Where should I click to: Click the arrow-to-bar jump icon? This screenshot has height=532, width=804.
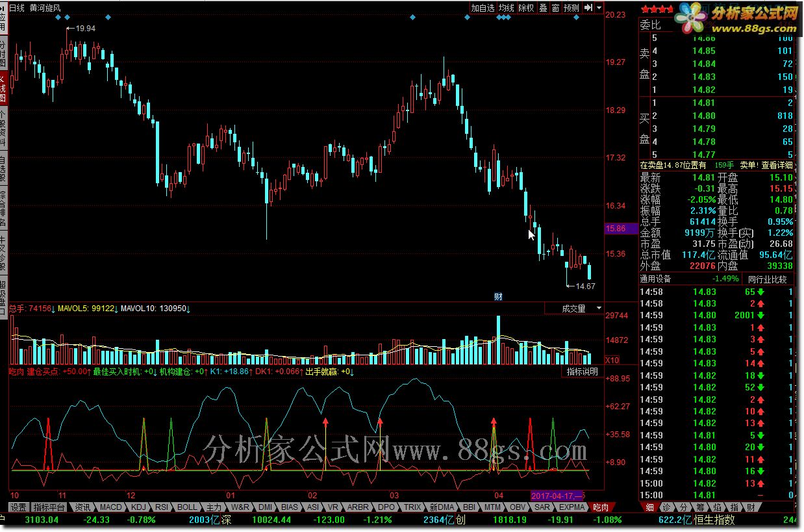click(588, 8)
